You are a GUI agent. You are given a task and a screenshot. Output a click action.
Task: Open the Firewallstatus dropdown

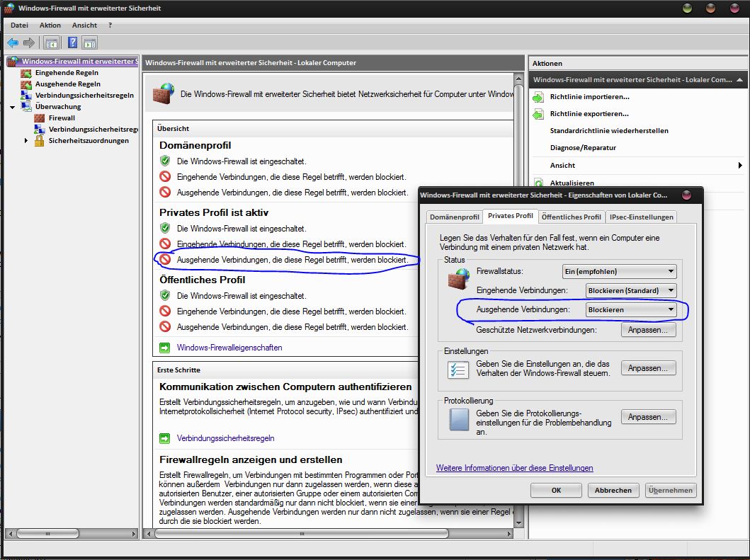pyautogui.click(x=620, y=271)
